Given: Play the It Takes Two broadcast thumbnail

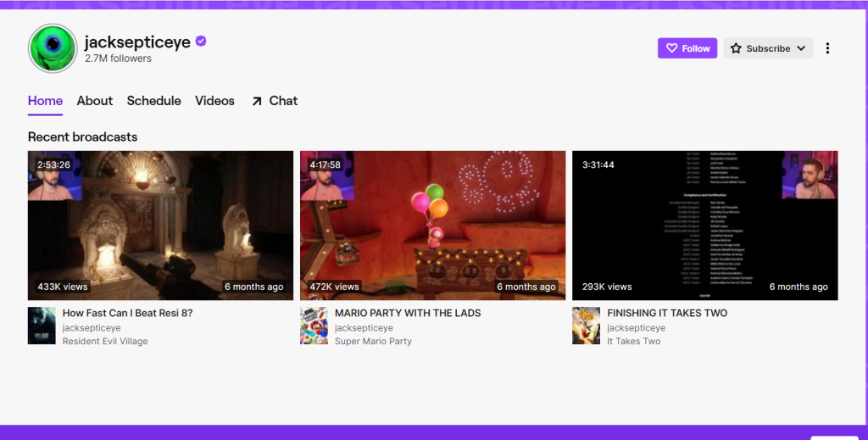Looking at the screenshot, I should coord(705,226).
